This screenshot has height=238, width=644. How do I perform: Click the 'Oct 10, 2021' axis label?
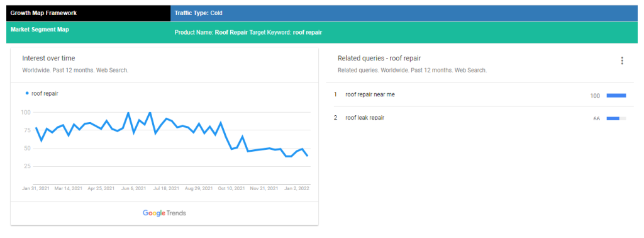click(x=231, y=189)
